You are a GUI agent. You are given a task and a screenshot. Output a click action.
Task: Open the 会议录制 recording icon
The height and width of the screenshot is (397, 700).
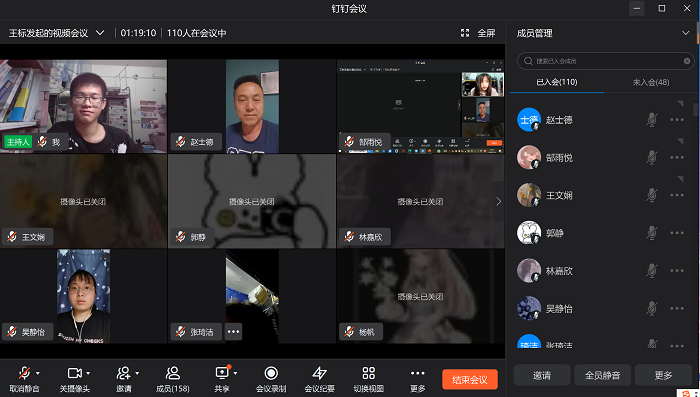pos(271,373)
